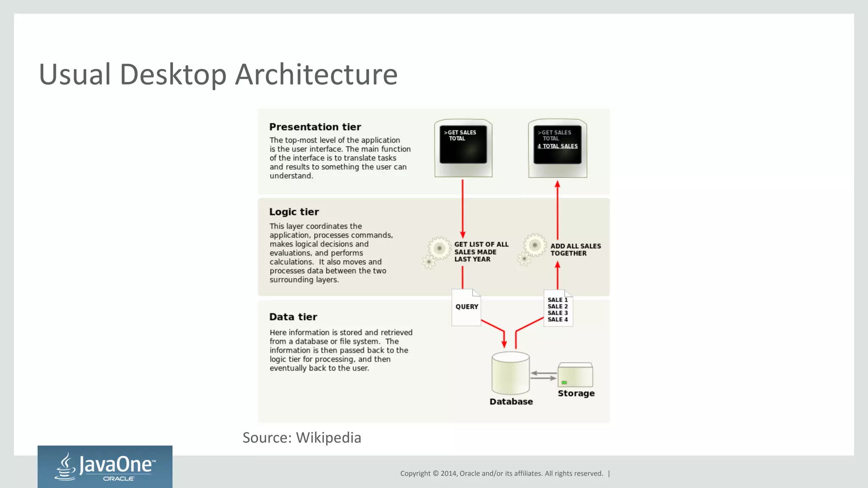The height and width of the screenshot is (488, 868).
Task: Click the ADD ALL SALES TOGETHER label
Action: tap(576, 250)
